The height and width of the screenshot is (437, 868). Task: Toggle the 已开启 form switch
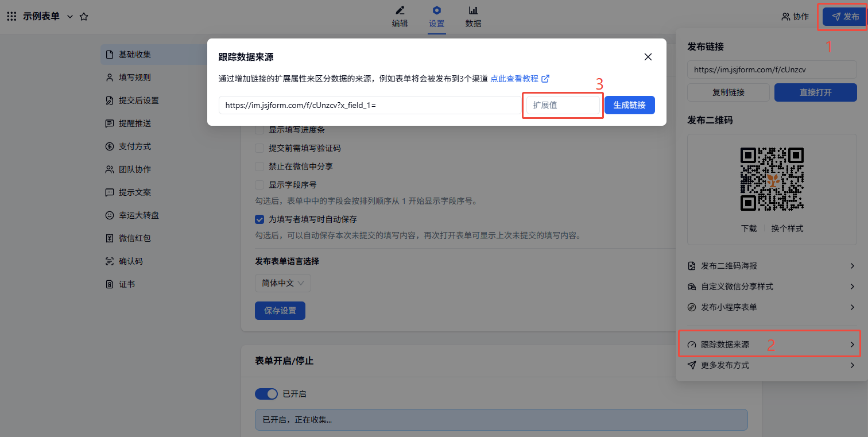[266, 394]
